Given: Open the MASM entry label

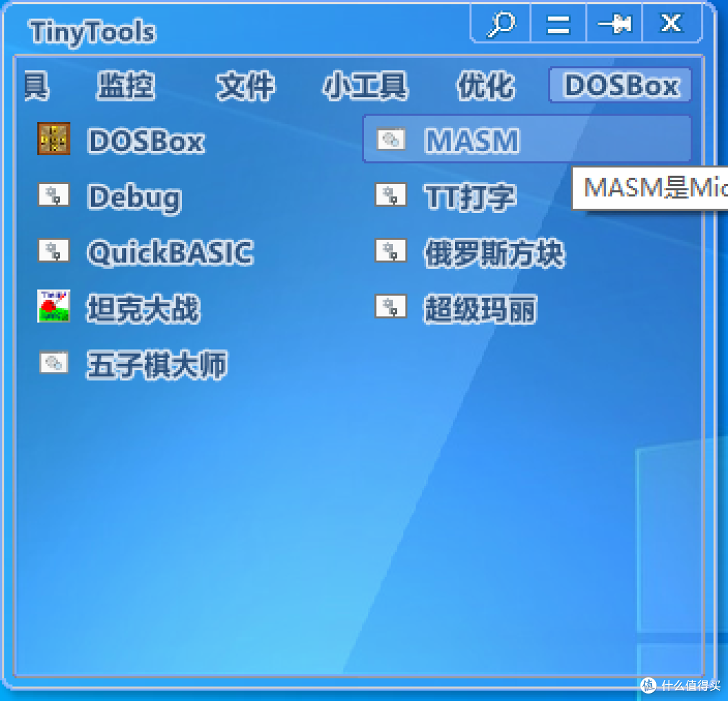Looking at the screenshot, I should 472,141.
